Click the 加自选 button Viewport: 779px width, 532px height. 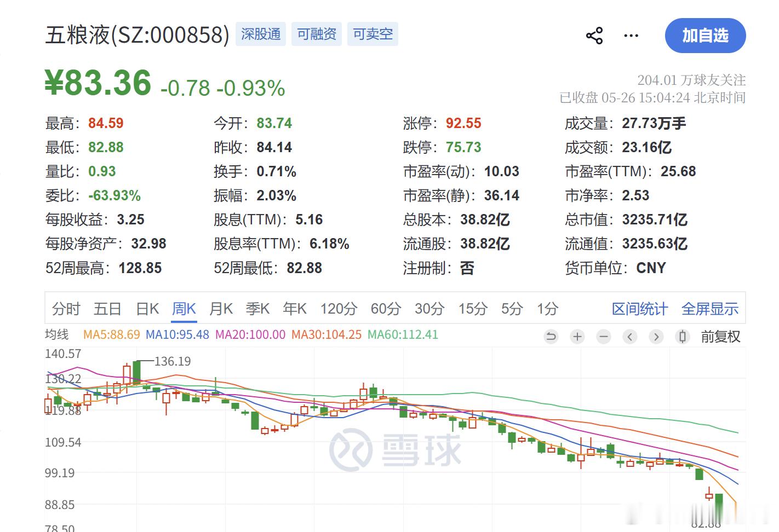click(705, 36)
